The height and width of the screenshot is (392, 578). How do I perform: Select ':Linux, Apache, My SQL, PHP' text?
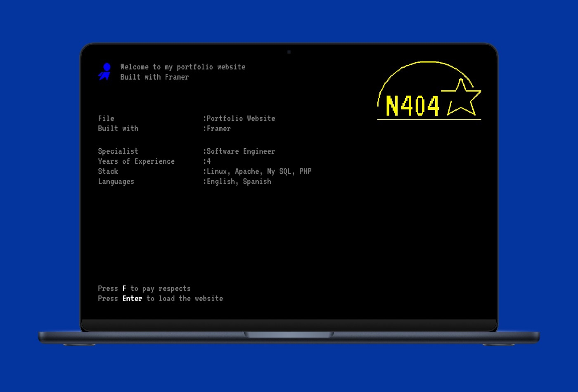coord(257,172)
